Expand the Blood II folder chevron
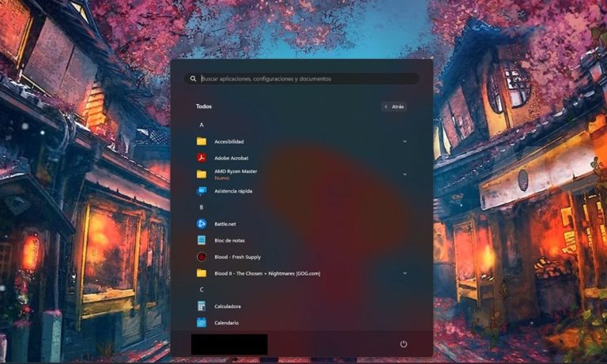This screenshot has height=364, width=607. (405, 273)
